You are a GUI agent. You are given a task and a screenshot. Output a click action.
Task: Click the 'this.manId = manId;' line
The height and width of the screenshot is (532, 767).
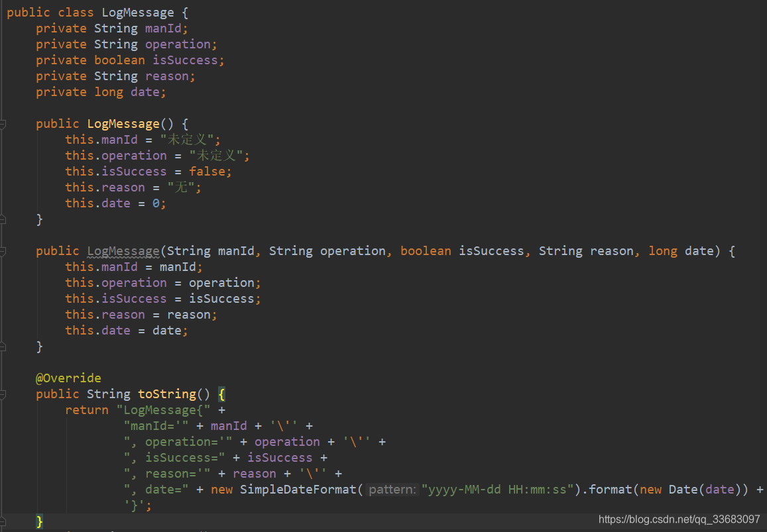coord(134,267)
